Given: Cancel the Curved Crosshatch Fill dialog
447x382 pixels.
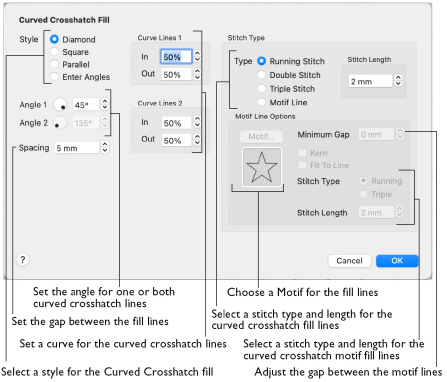Looking at the screenshot, I should [x=349, y=261].
